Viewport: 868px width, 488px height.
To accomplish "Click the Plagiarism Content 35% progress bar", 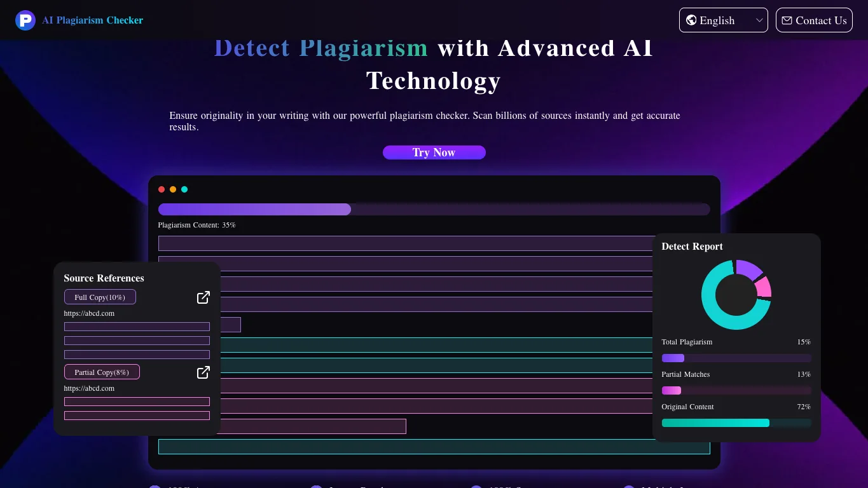I will (434, 210).
